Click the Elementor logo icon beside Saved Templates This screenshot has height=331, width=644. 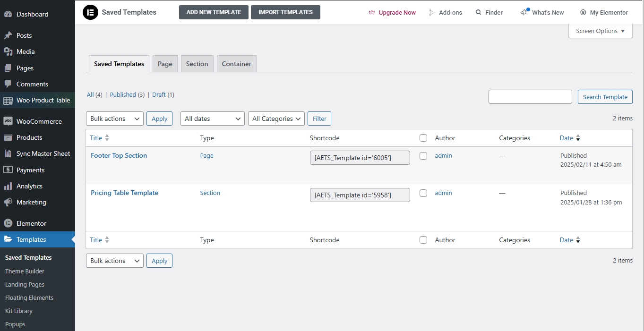point(90,12)
